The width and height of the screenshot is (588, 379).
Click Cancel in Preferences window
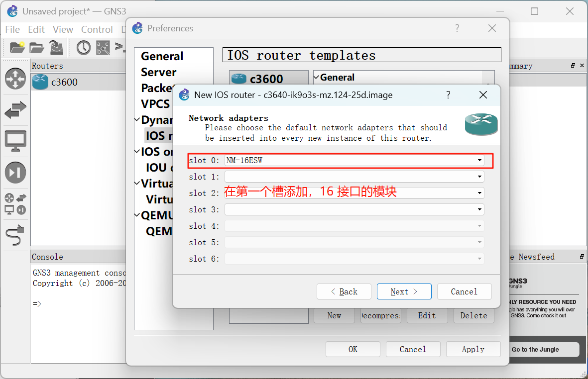click(413, 350)
